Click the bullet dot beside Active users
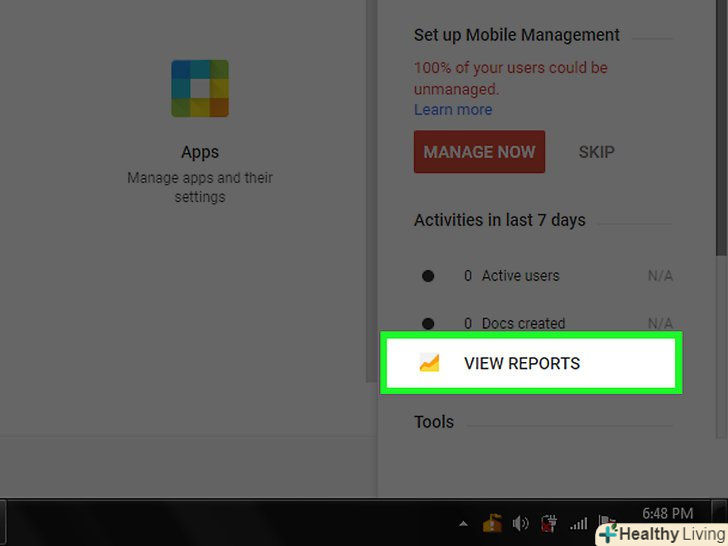Viewport: 728px width, 546px height. coord(428,276)
